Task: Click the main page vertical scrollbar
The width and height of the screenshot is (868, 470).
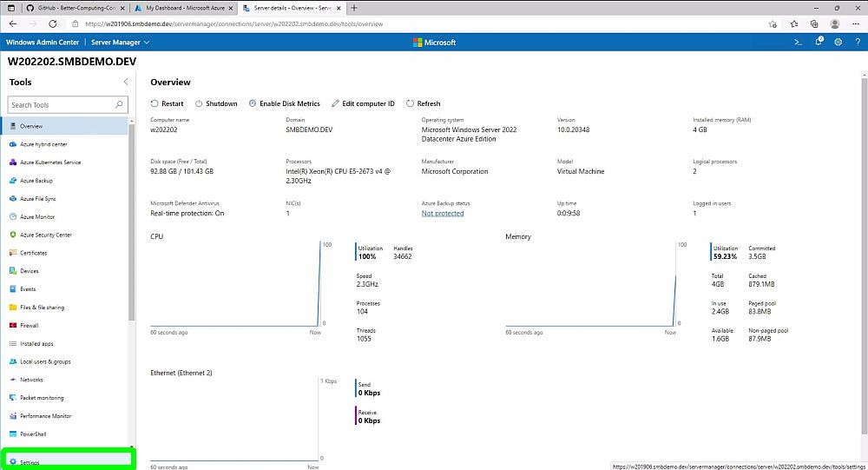Action: pyautogui.click(x=865, y=255)
